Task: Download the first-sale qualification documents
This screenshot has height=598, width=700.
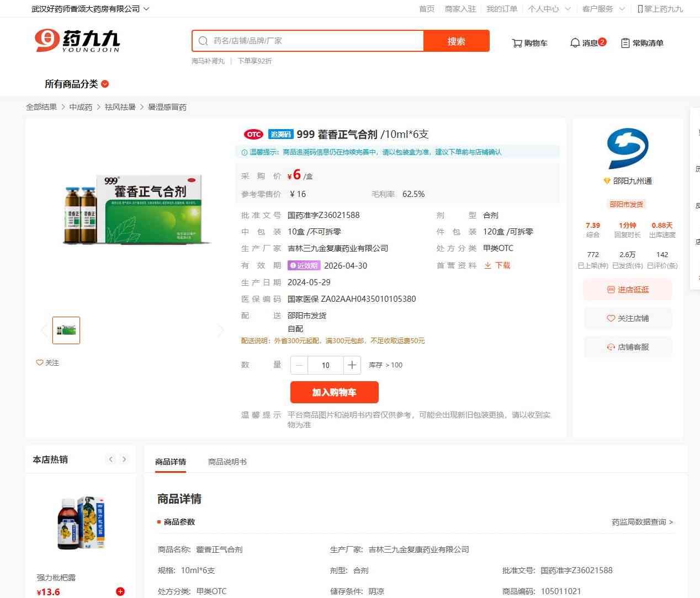Action: pyautogui.click(x=497, y=265)
